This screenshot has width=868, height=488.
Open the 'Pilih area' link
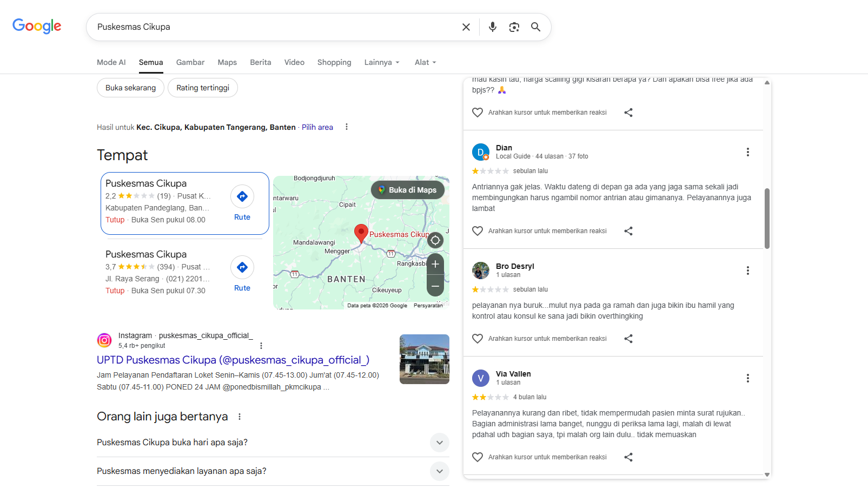pos(317,127)
